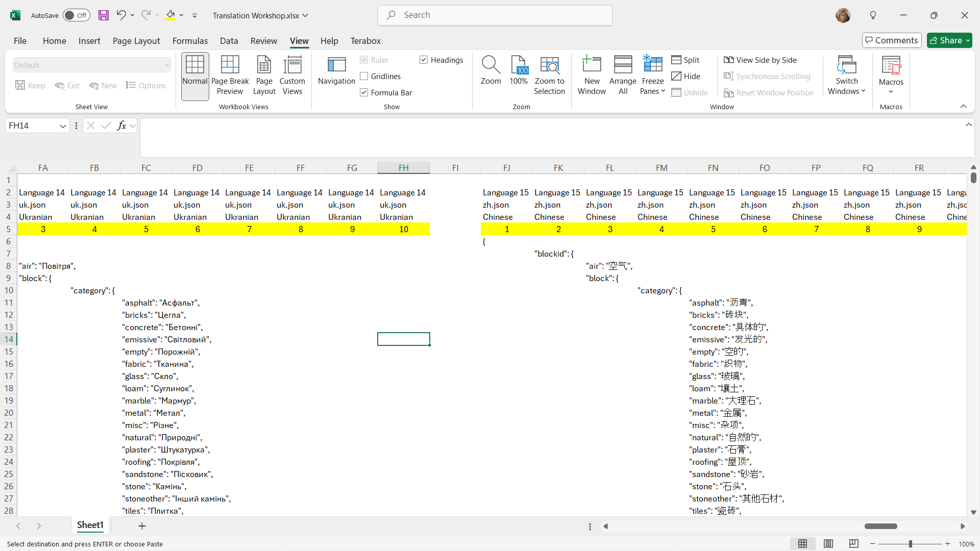Image resolution: width=980 pixels, height=551 pixels.
Task: Switch to the Page Layout tab
Action: click(136, 41)
